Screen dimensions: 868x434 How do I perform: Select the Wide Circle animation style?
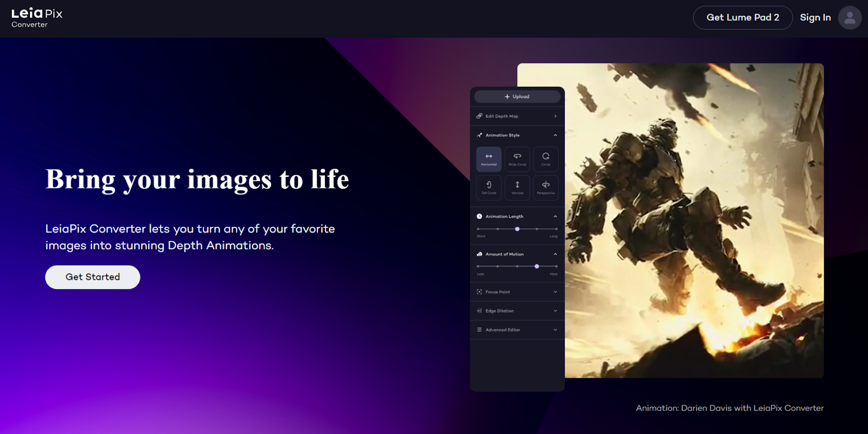(517, 159)
